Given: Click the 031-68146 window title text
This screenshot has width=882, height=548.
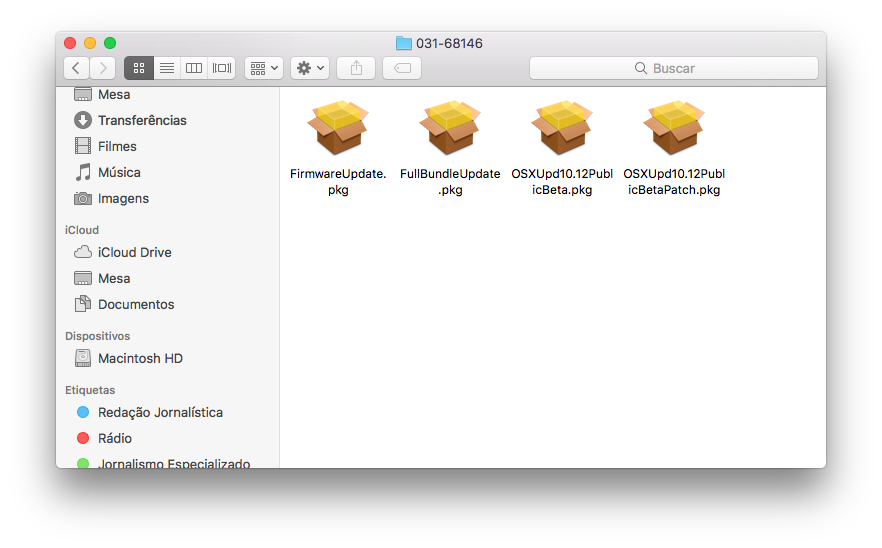Looking at the screenshot, I should 449,43.
